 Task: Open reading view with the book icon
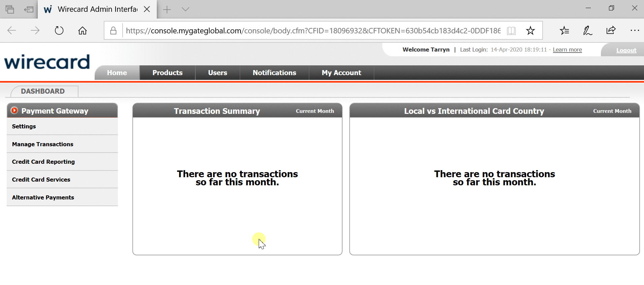click(x=511, y=31)
